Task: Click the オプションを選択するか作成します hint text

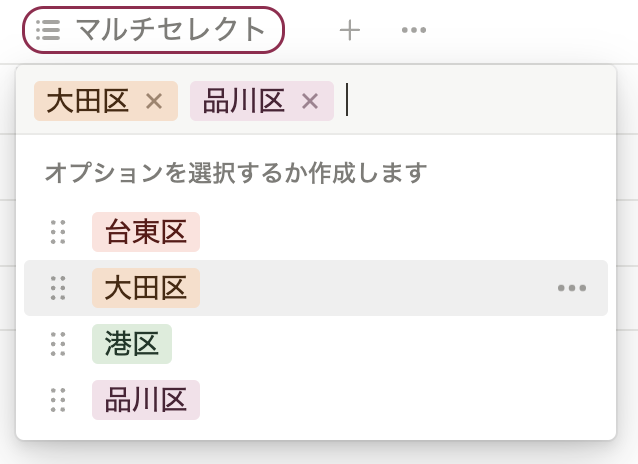Action: [236, 173]
